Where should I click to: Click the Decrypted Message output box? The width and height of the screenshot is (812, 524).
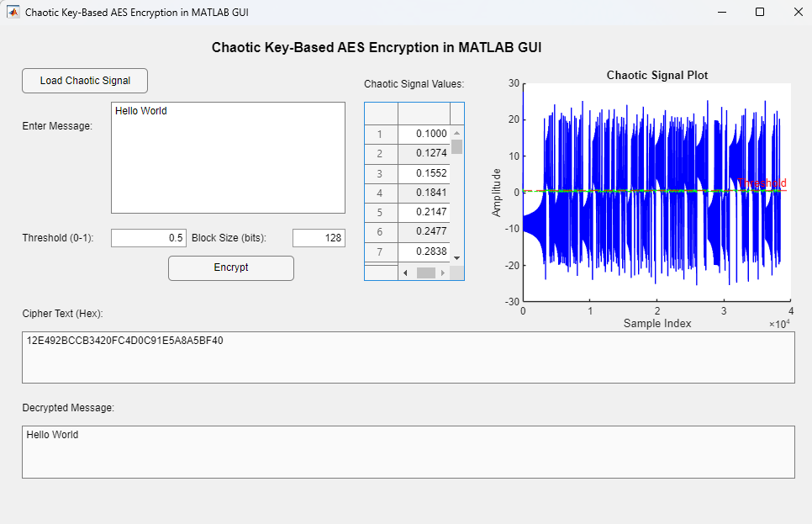[x=408, y=452]
